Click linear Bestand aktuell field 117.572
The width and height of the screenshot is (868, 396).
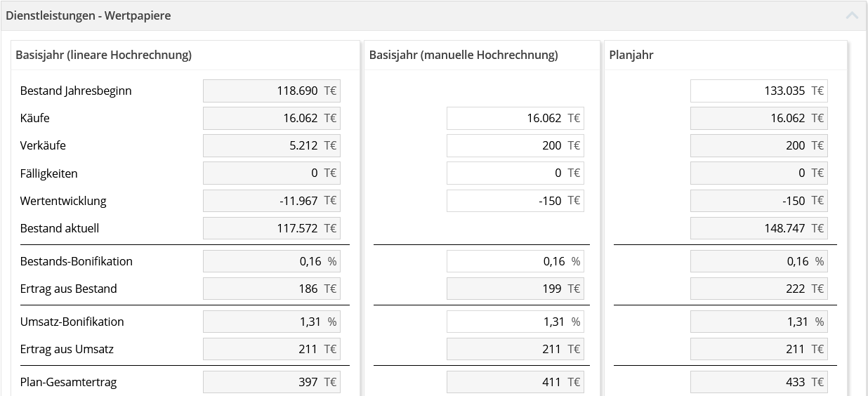coord(271,228)
